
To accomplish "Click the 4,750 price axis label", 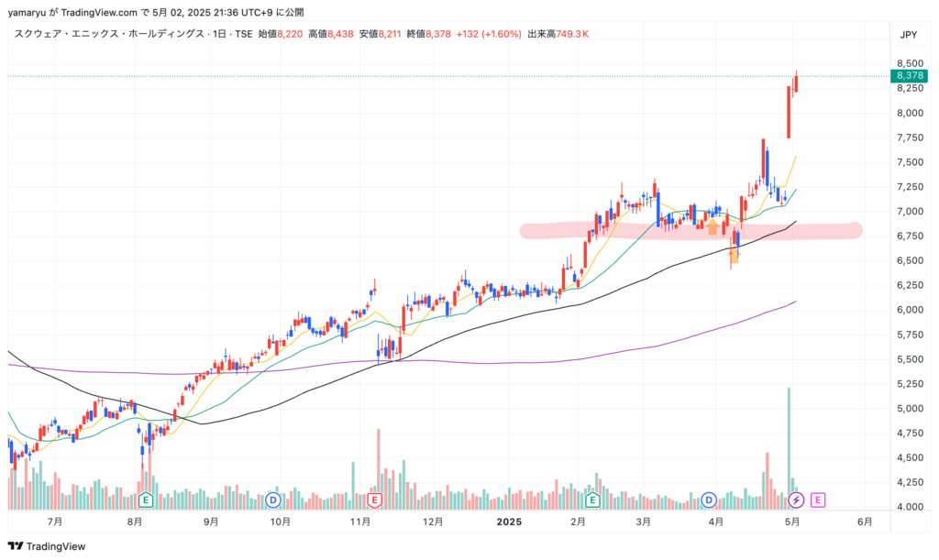I will [x=910, y=433].
